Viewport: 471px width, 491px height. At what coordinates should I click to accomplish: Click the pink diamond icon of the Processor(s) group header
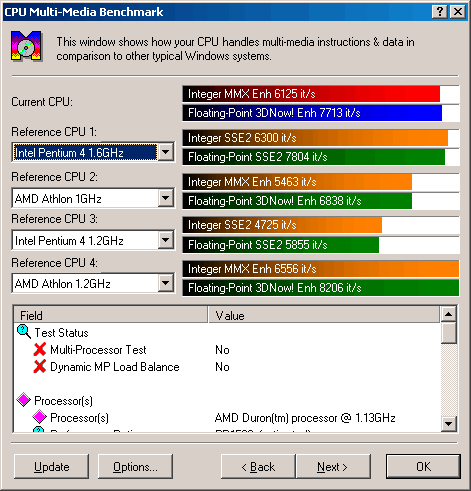[x=24, y=400]
